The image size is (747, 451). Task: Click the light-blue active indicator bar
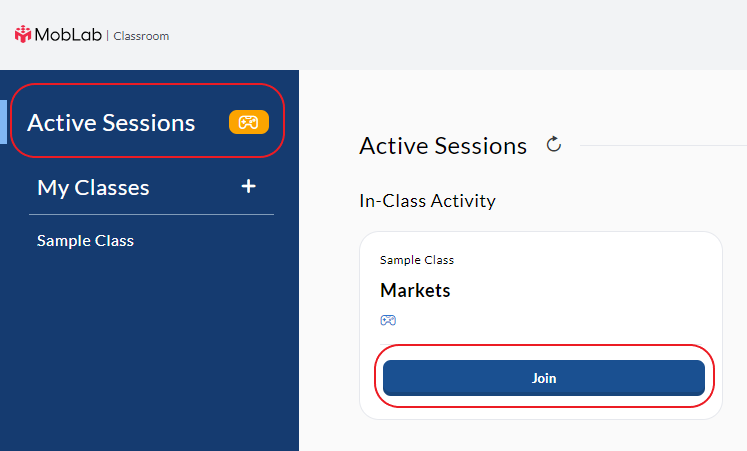pos(3,121)
